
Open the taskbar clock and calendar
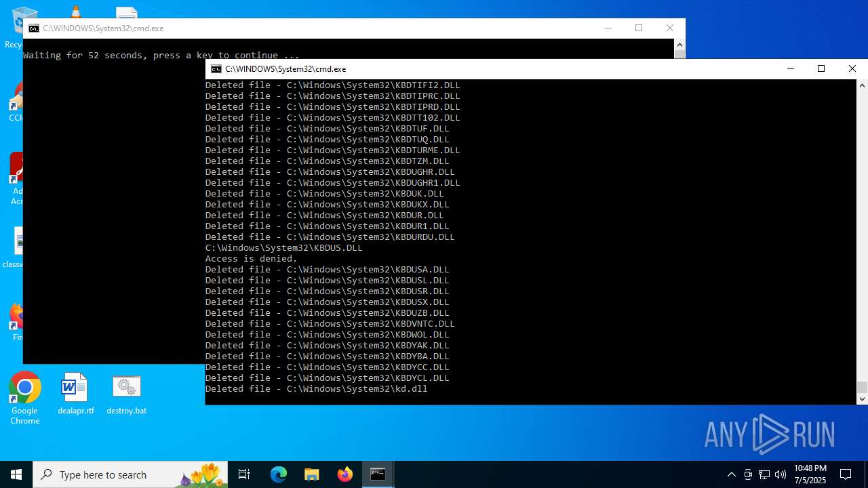(810, 474)
